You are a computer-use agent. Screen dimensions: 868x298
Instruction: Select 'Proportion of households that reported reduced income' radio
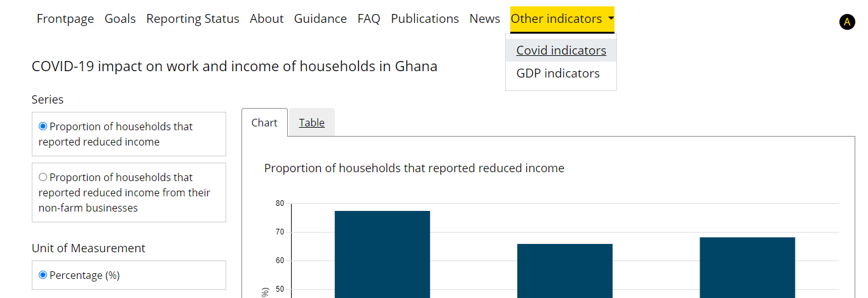click(43, 126)
